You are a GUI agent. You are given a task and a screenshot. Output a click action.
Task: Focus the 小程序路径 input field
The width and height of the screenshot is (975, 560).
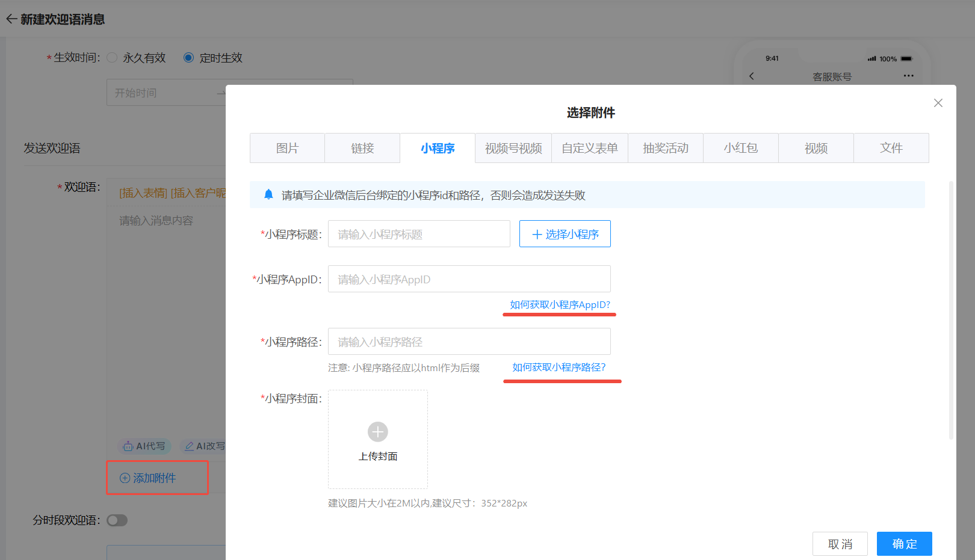(x=469, y=342)
